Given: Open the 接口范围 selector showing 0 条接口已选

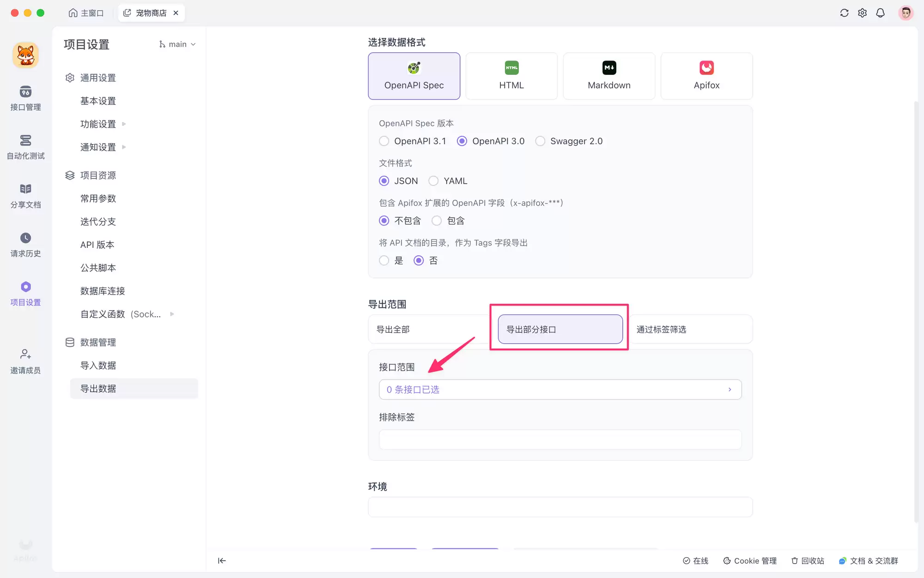Looking at the screenshot, I should pyautogui.click(x=560, y=389).
